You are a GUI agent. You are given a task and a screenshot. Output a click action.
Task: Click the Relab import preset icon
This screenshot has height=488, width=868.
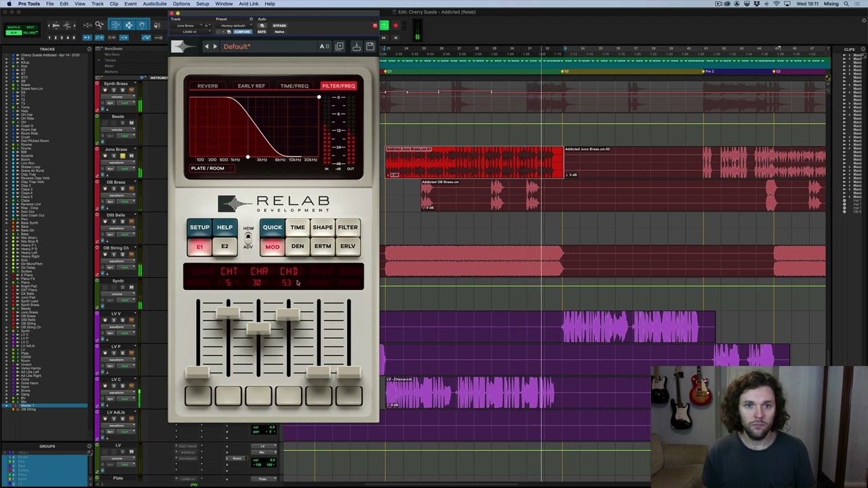(x=356, y=46)
